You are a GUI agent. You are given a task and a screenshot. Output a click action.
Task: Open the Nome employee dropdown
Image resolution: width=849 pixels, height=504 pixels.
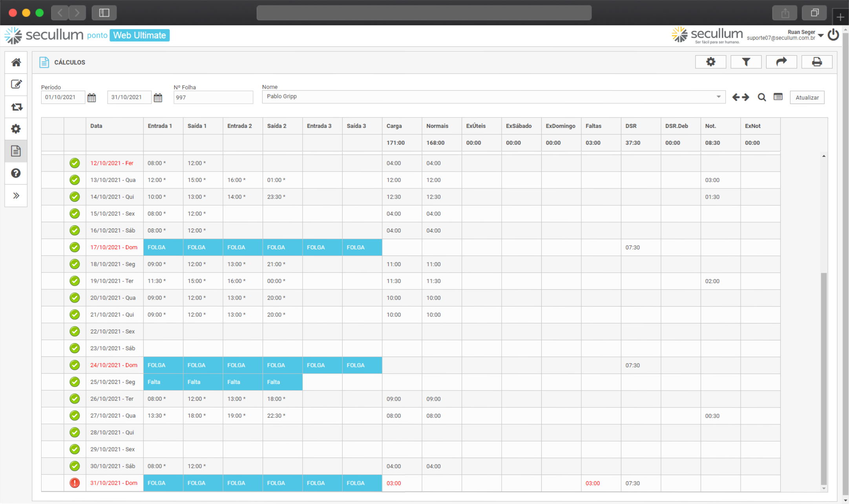pyautogui.click(x=718, y=97)
